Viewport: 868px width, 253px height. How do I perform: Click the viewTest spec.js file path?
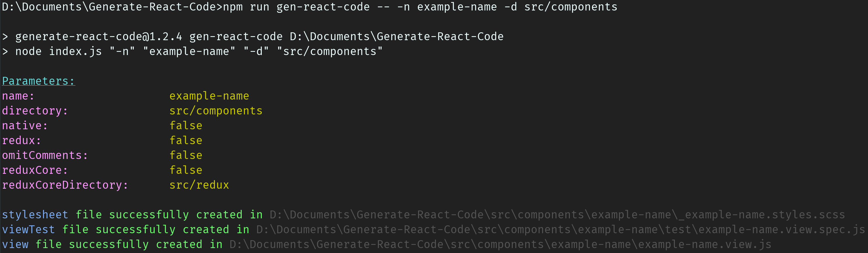(561, 230)
